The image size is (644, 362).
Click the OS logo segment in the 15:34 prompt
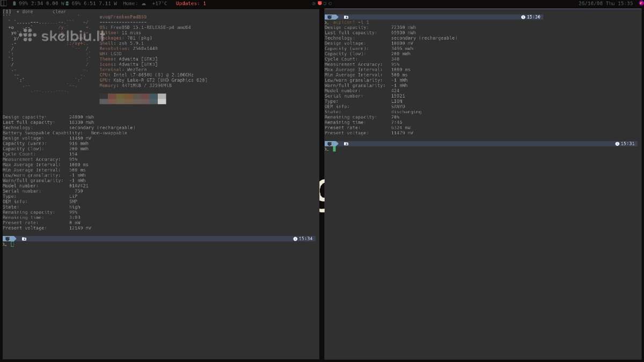(x=8, y=239)
